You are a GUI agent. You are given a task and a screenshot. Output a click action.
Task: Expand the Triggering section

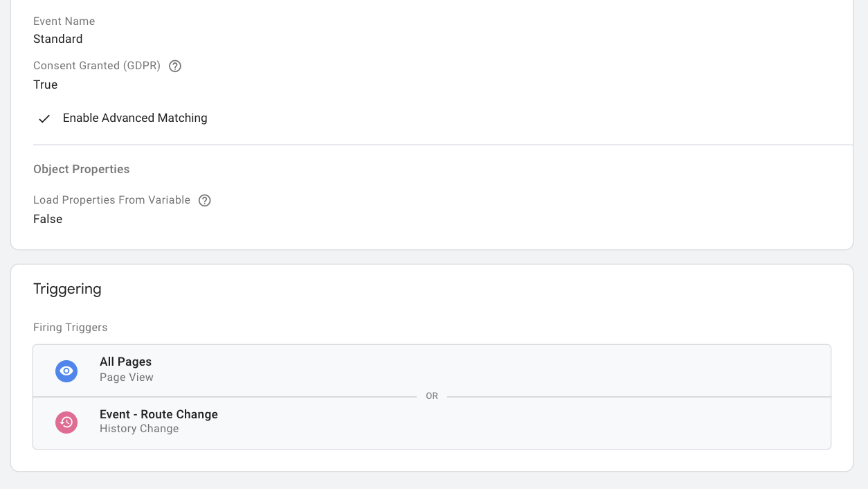67,289
